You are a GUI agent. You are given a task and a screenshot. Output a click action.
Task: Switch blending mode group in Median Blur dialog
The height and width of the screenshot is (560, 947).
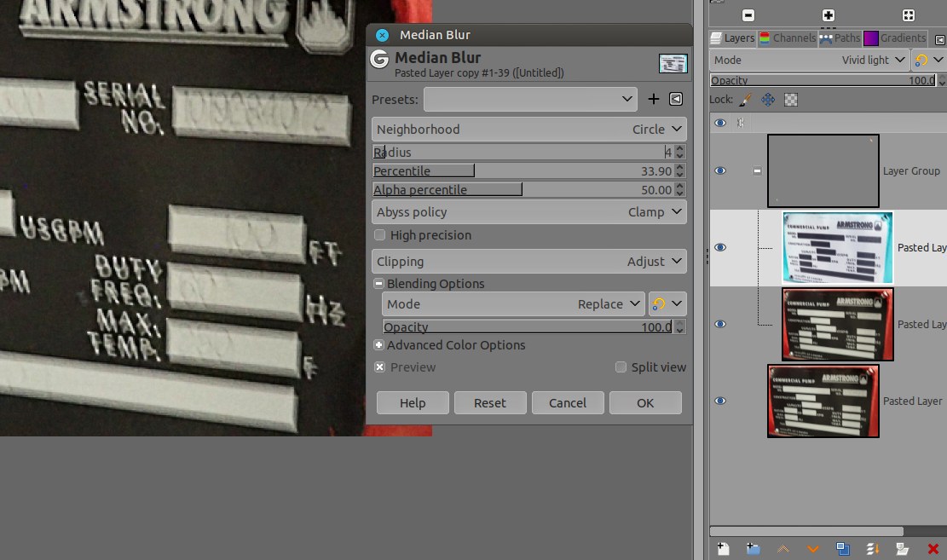(x=658, y=303)
